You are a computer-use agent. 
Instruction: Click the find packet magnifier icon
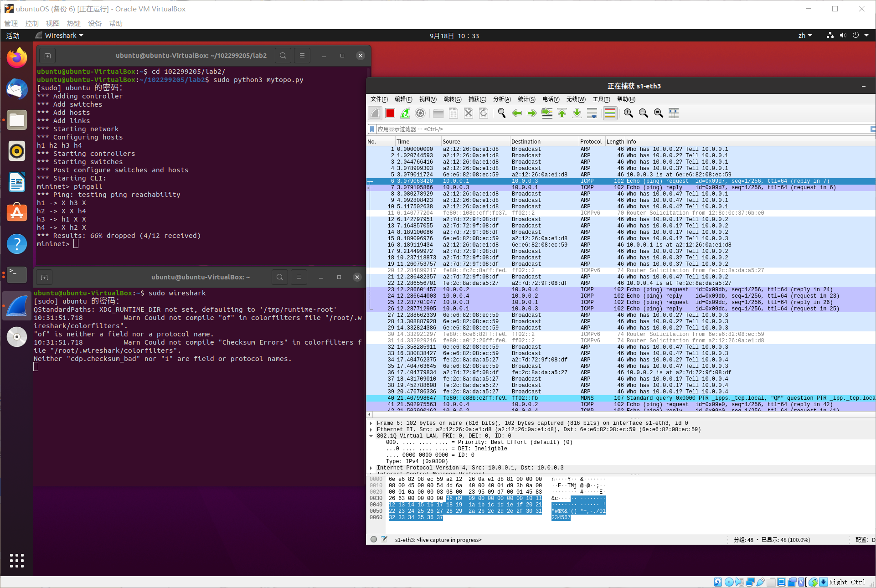[502, 113]
